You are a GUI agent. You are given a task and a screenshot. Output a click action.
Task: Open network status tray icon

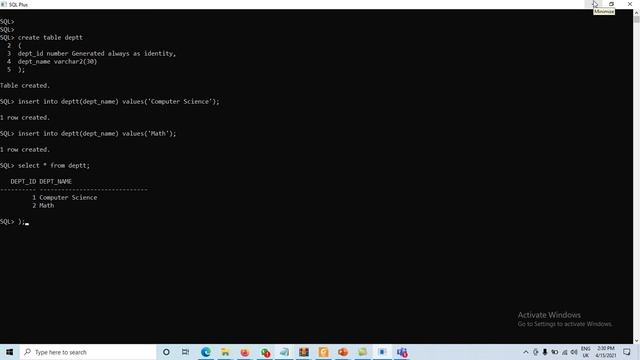[x=564, y=352]
